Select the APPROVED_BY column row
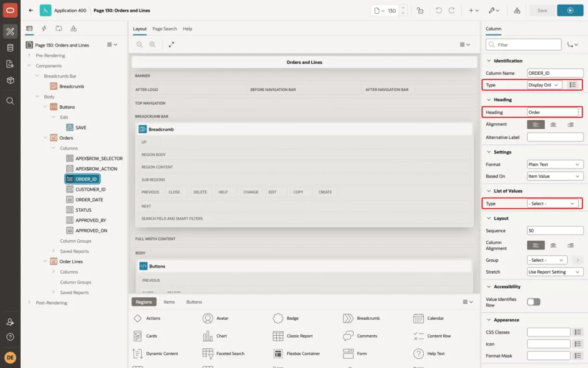This screenshot has width=588, height=368. (90, 220)
